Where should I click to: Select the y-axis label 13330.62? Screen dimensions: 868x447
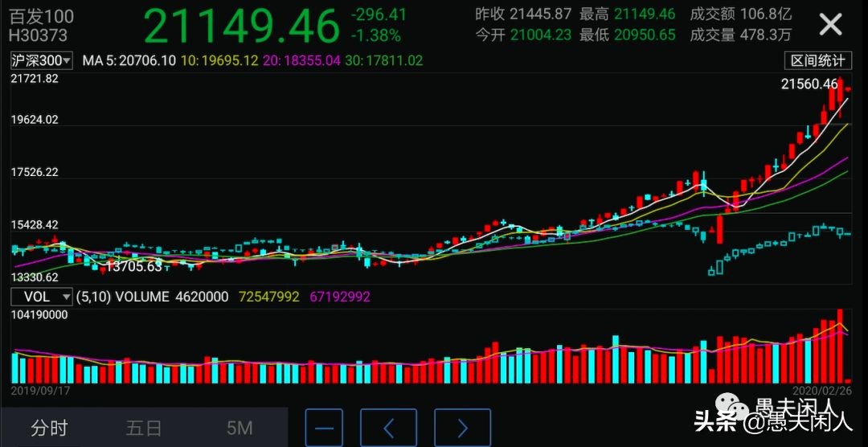point(35,277)
